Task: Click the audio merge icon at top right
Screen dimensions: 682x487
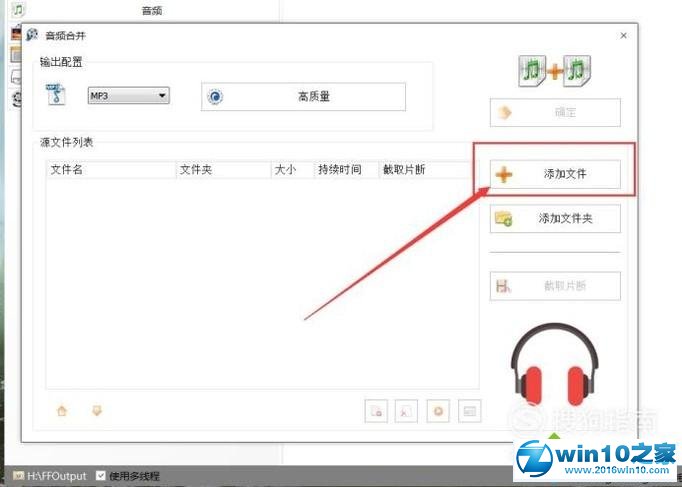Action: [x=557, y=71]
